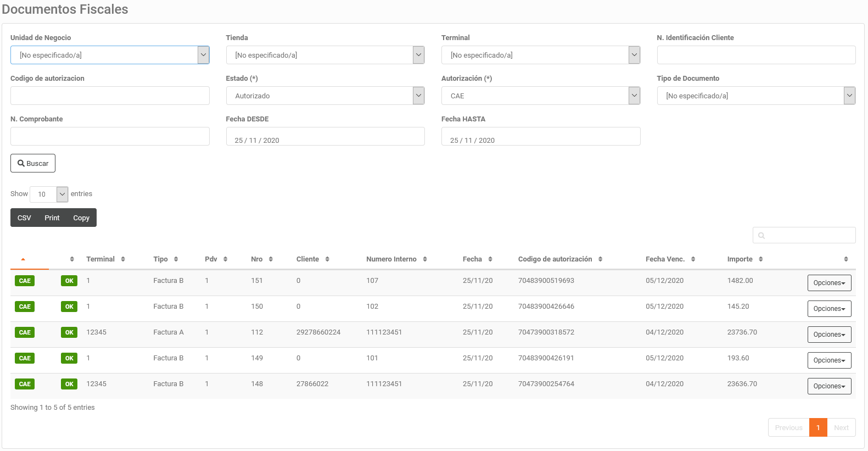This screenshot has width=868, height=451.
Task: Change the Show entries count dropdown
Action: (x=49, y=194)
